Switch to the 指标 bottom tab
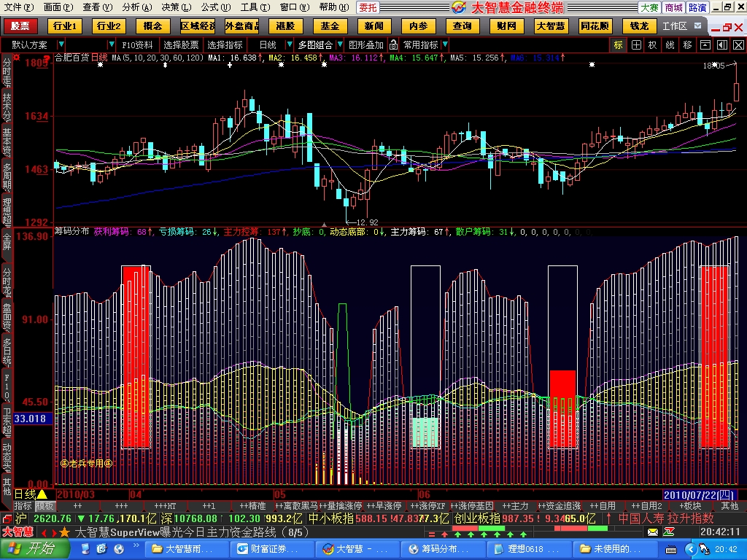Viewport: 747px width, 560px height. 23,506
